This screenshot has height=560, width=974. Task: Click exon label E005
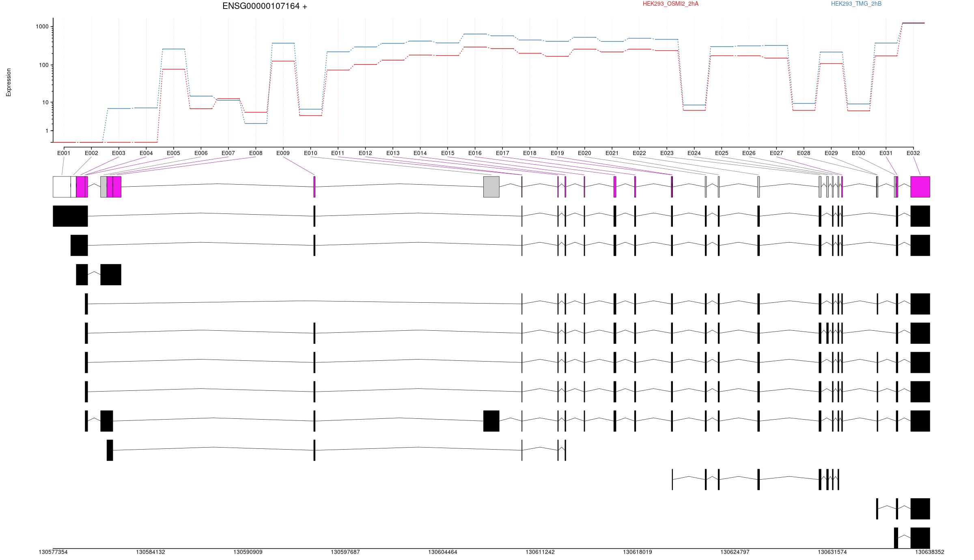click(x=173, y=153)
